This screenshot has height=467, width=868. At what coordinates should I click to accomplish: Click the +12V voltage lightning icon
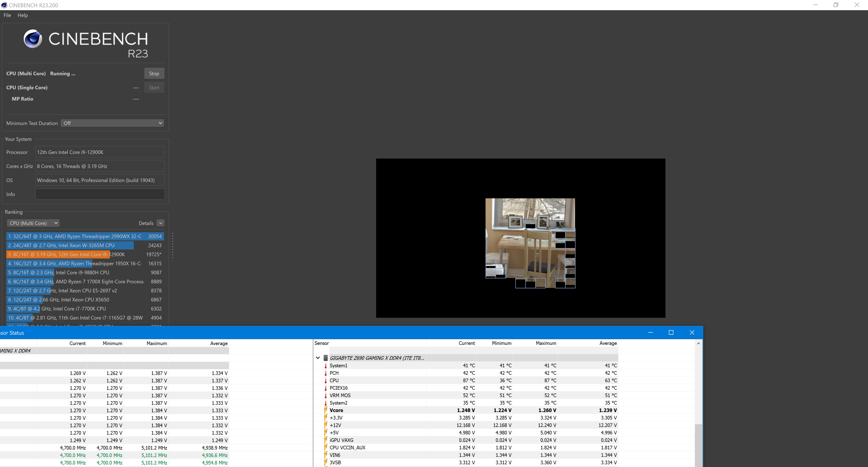325,425
